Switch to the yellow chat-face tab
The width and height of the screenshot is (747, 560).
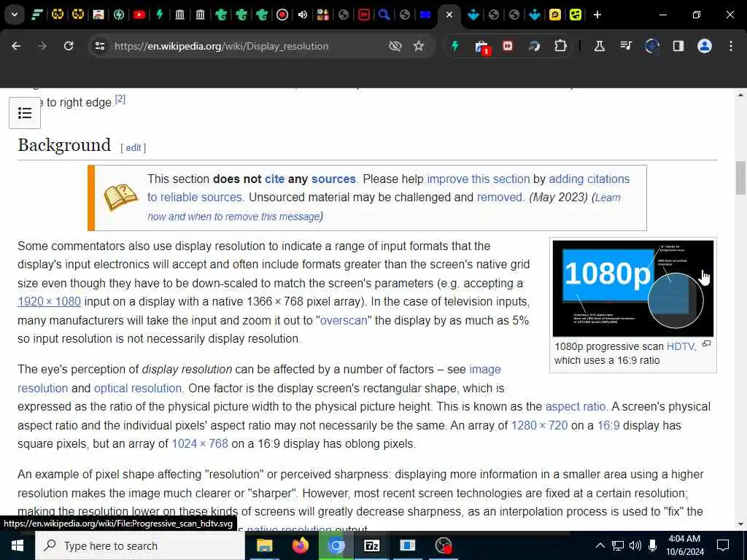pyautogui.click(x=555, y=15)
